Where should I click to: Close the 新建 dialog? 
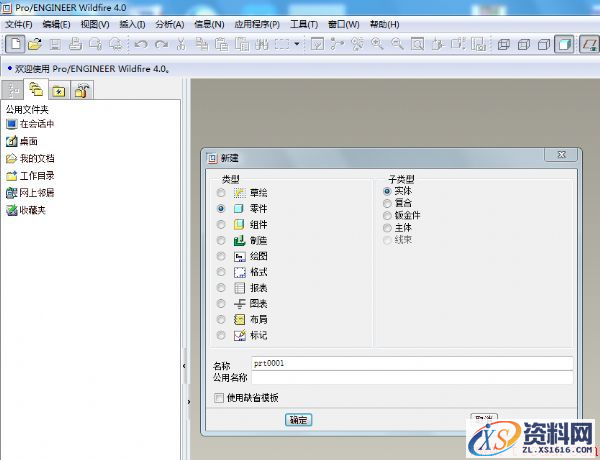tap(561, 155)
